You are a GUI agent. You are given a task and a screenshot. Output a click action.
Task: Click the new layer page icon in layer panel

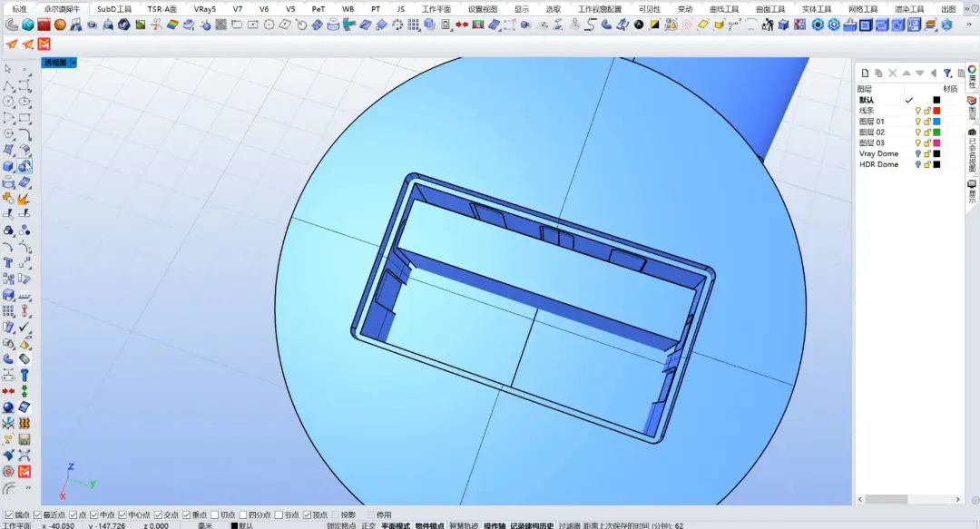coord(865,73)
